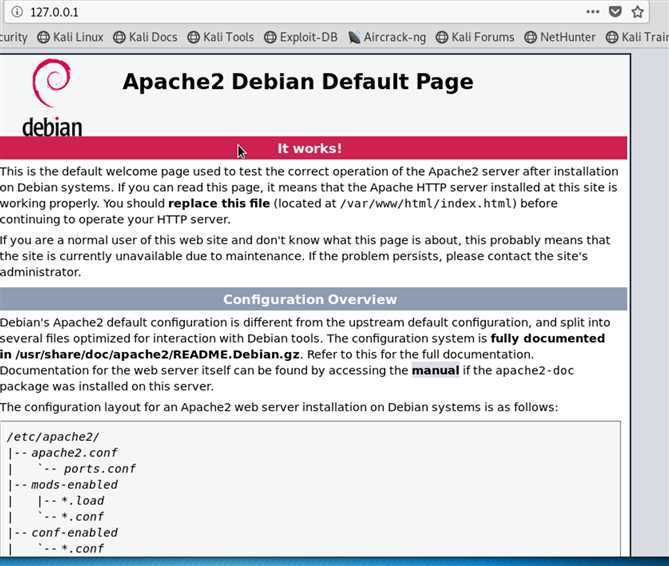This screenshot has width=669, height=566.
Task: Open the Aircrack-ng bookmark
Action: (x=387, y=38)
